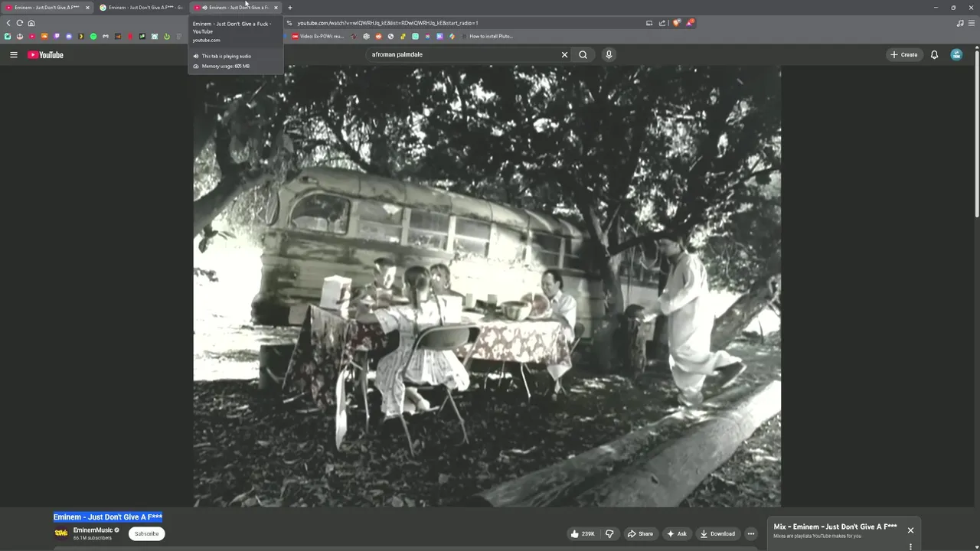Image resolution: width=980 pixels, height=551 pixels.
Task: Switch to the Google search Eminem tab
Action: 142,8
